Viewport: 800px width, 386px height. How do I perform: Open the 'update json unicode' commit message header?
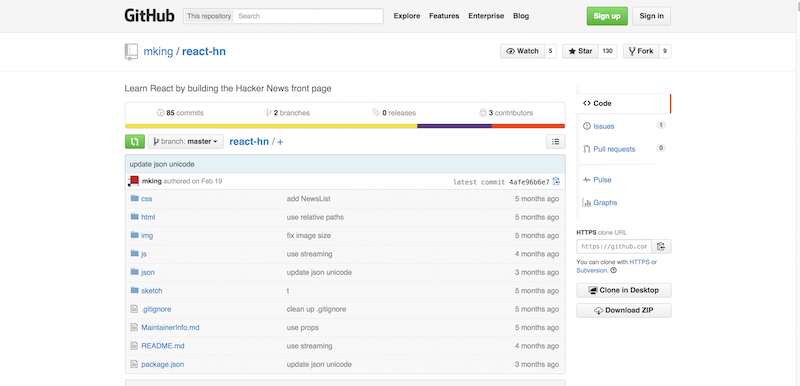click(x=162, y=164)
